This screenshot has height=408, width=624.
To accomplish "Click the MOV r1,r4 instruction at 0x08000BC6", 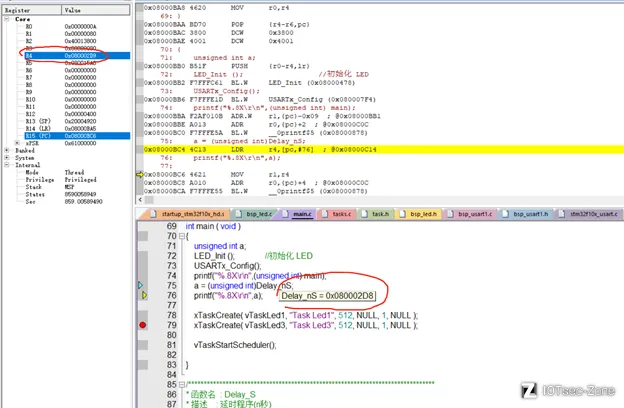I will pyautogui.click(x=216, y=174).
